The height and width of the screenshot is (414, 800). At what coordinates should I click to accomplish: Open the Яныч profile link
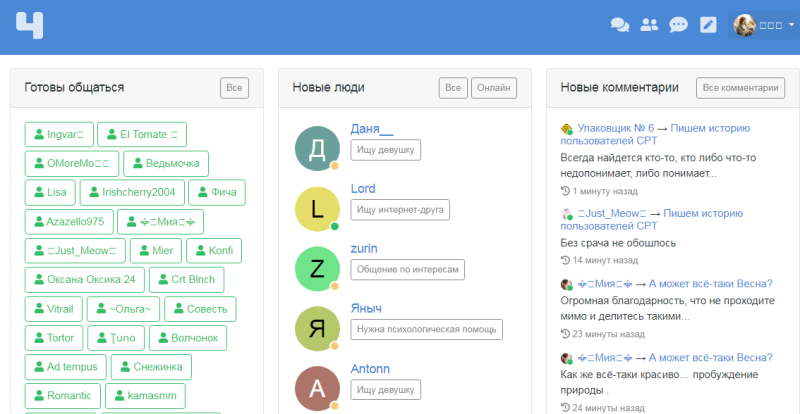tap(366, 309)
